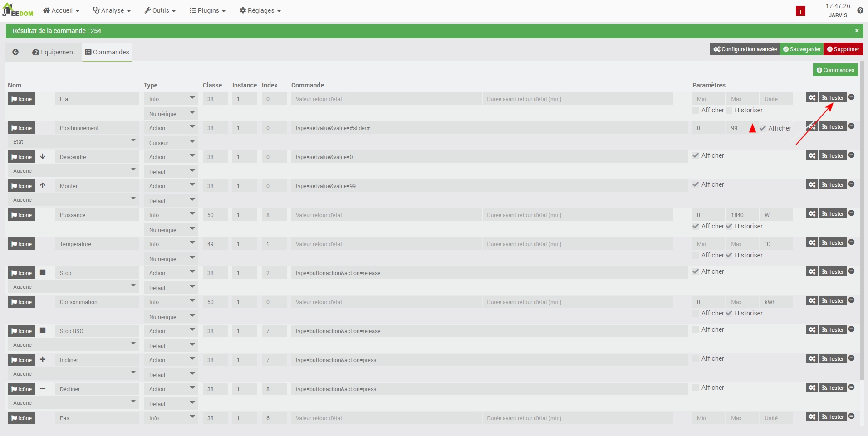This screenshot has width=868, height=436.
Task: Enable Afficher for the Température command
Action: pyautogui.click(x=696, y=255)
